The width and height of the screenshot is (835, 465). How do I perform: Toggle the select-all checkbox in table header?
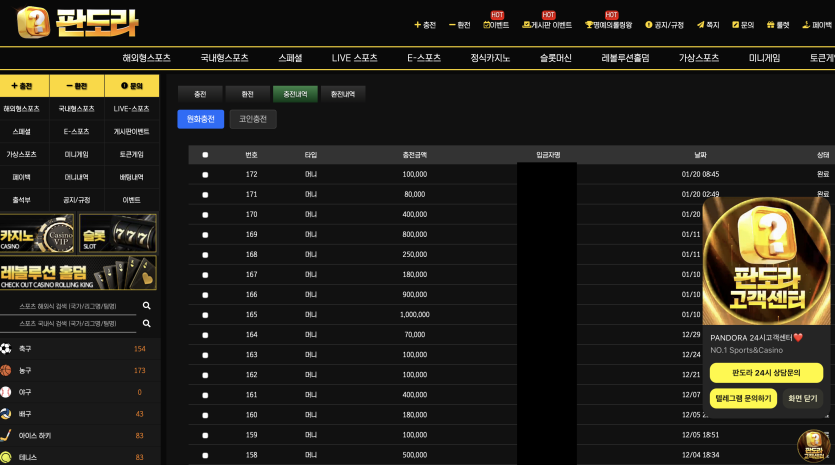[x=205, y=155]
